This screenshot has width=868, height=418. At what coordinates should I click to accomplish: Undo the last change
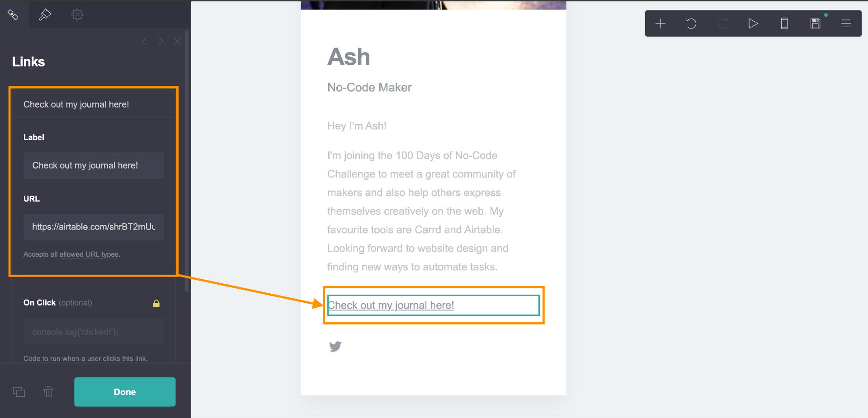(691, 23)
